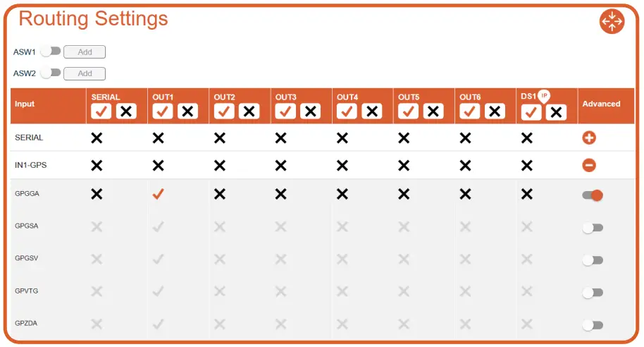Click the Add button next to ASW2
The image size is (644, 347).
click(85, 73)
